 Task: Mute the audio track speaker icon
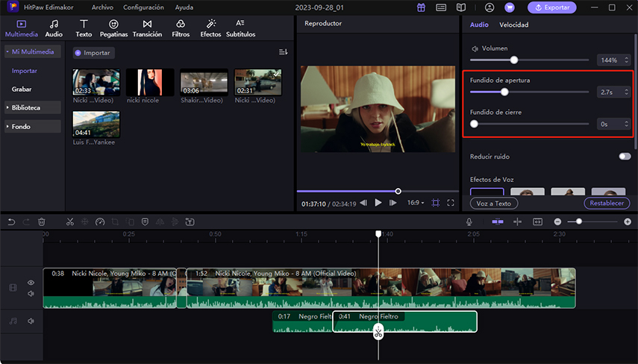(x=31, y=321)
